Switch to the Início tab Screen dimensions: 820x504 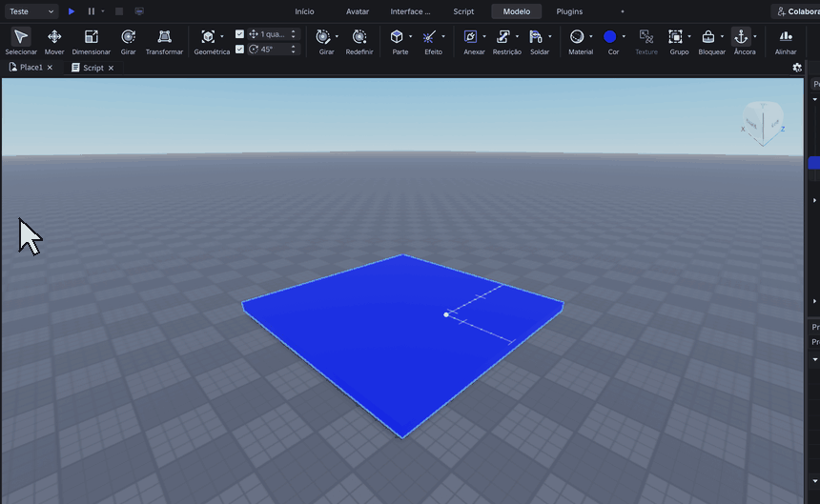click(x=304, y=11)
